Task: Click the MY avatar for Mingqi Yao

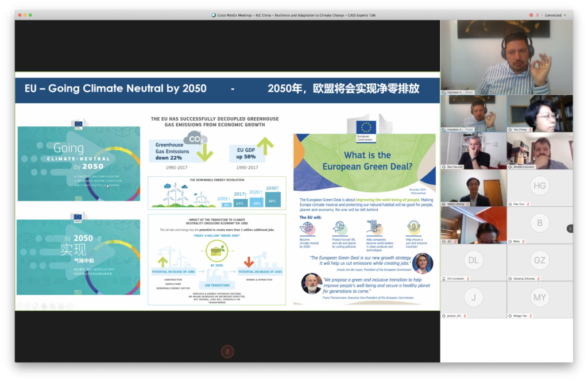Action: 540,298
